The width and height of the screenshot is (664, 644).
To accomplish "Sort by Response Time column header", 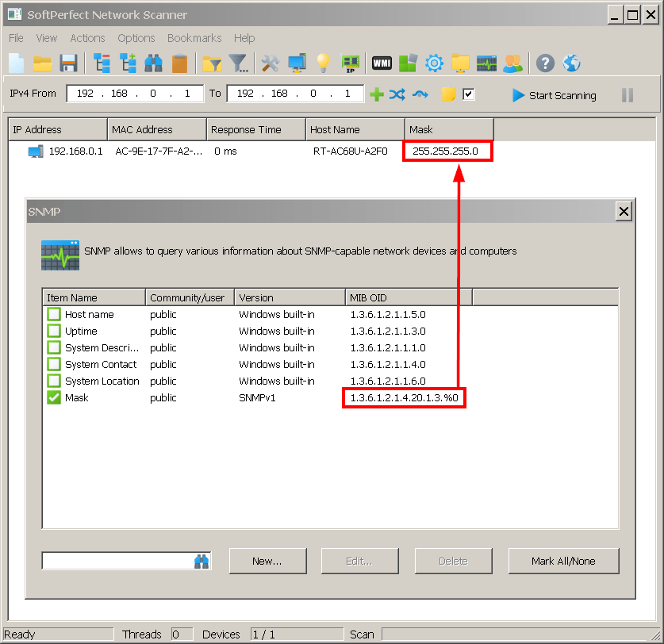I will pyautogui.click(x=255, y=129).
